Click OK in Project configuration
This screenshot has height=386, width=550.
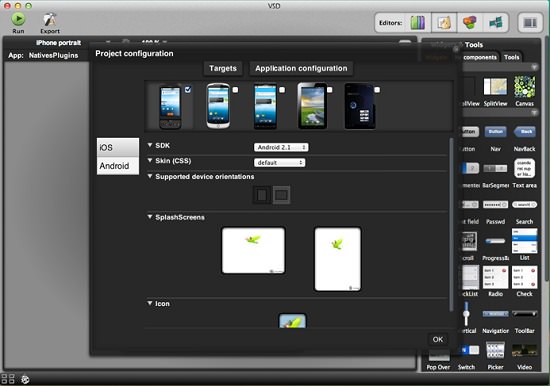click(x=438, y=339)
